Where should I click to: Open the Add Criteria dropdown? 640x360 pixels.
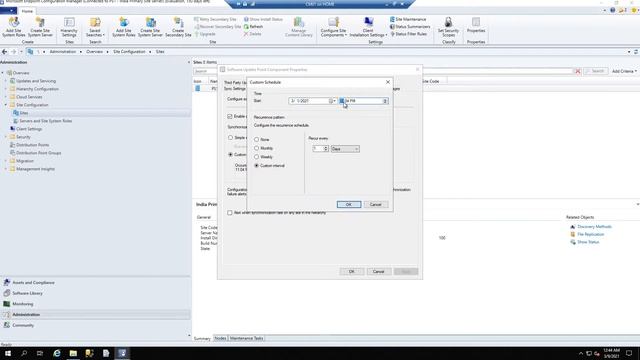[624, 71]
